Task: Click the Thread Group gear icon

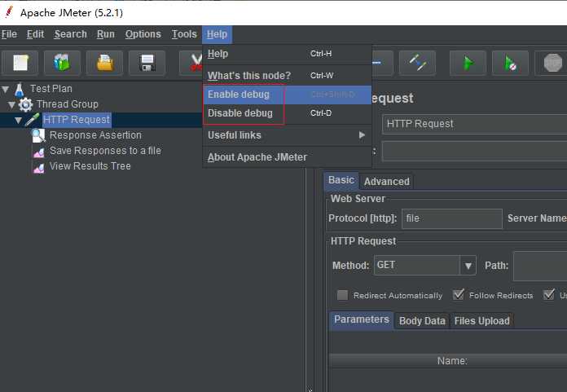Action: (x=25, y=104)
